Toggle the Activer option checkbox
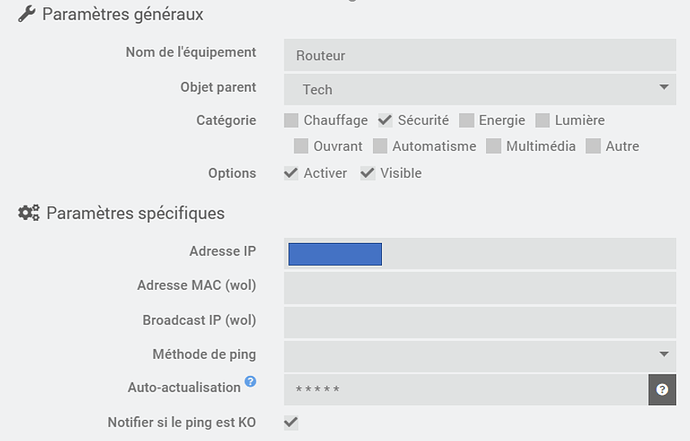690x441 pixels. 291,173
